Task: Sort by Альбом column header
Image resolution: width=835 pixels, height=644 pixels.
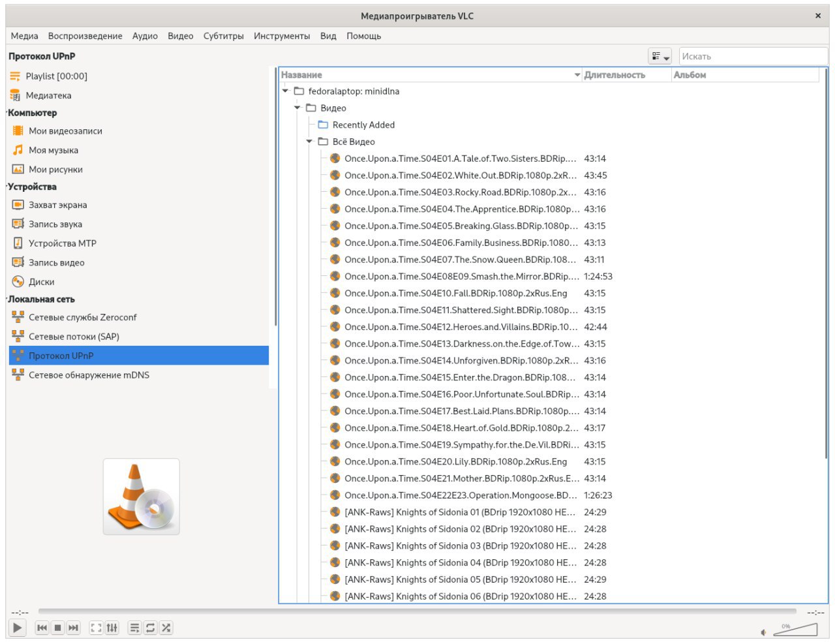Action: [745, 75]
